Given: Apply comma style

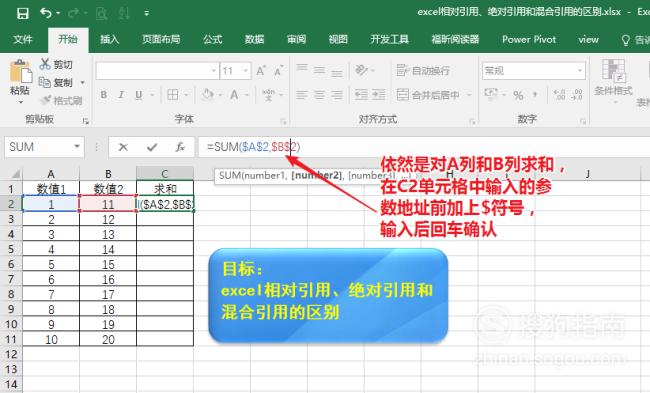Looking at the screenshot, I should click(535, 95).
